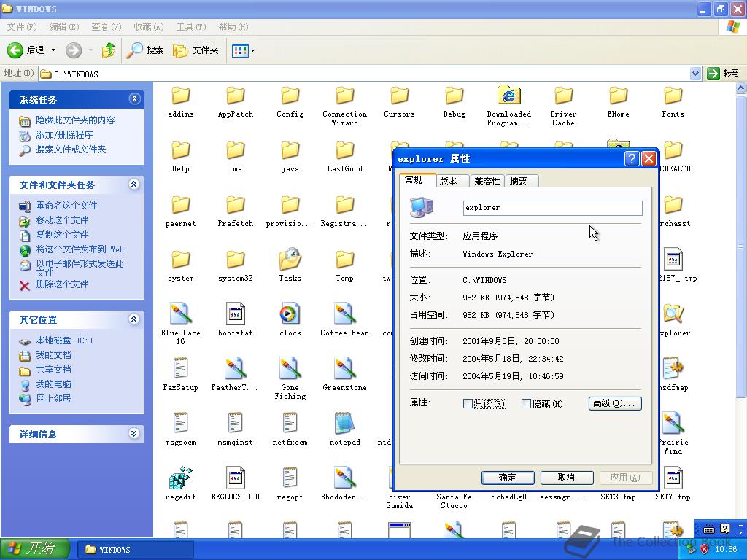Open the Views button dropdown
This screenshot has height=560, width=747.
(252, 50)
